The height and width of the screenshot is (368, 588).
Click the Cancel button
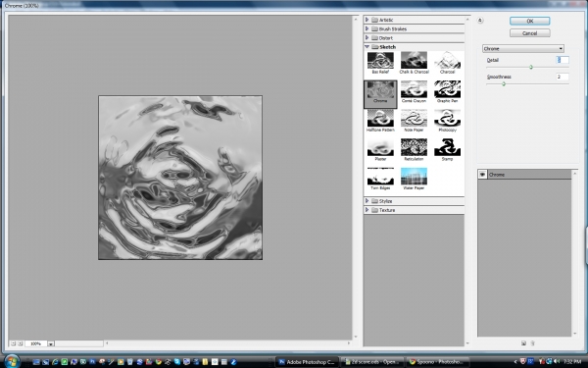[x=530, y=33]
